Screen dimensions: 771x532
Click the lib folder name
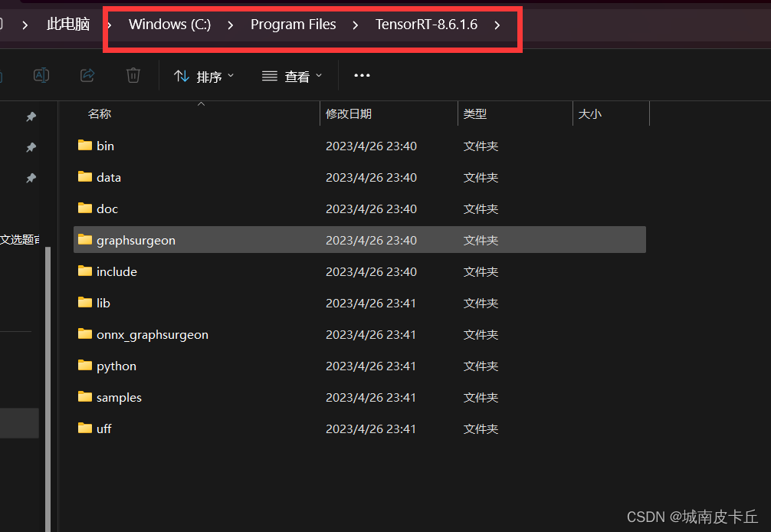tap(103, 304)
